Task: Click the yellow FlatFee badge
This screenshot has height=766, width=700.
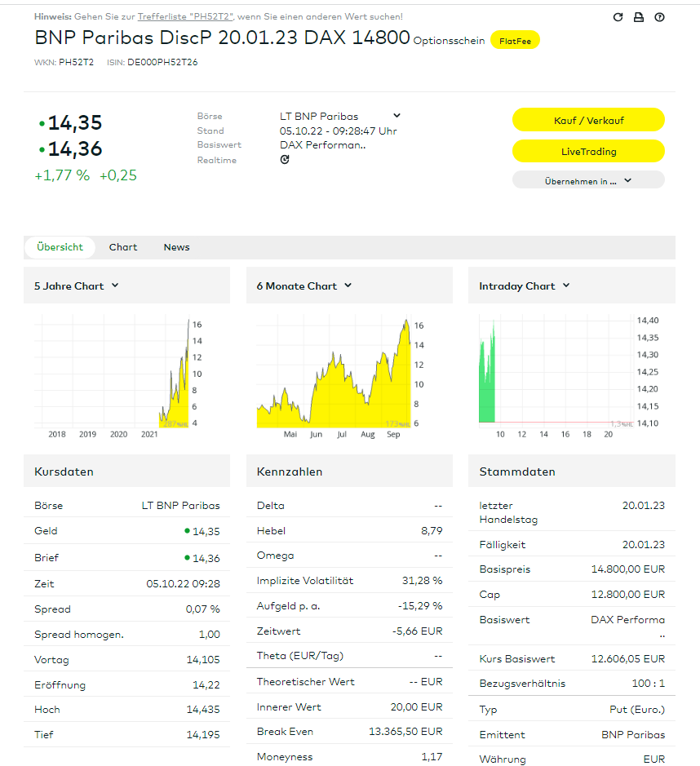Action: pyautogui.click(x=515, y=40)
